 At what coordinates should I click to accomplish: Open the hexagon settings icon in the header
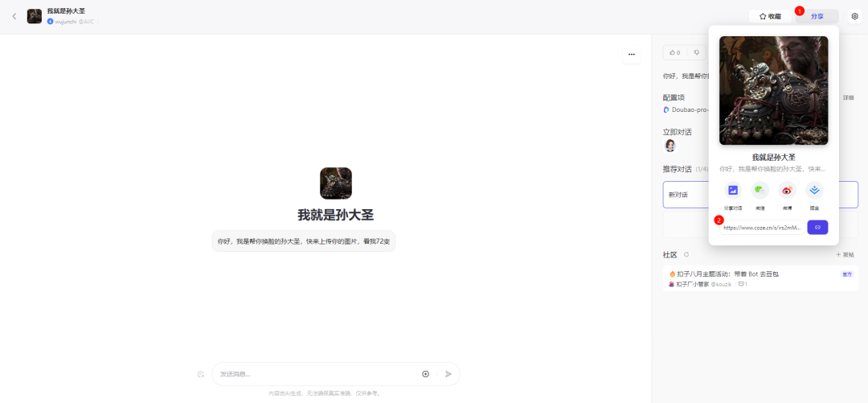coord(854,17)
